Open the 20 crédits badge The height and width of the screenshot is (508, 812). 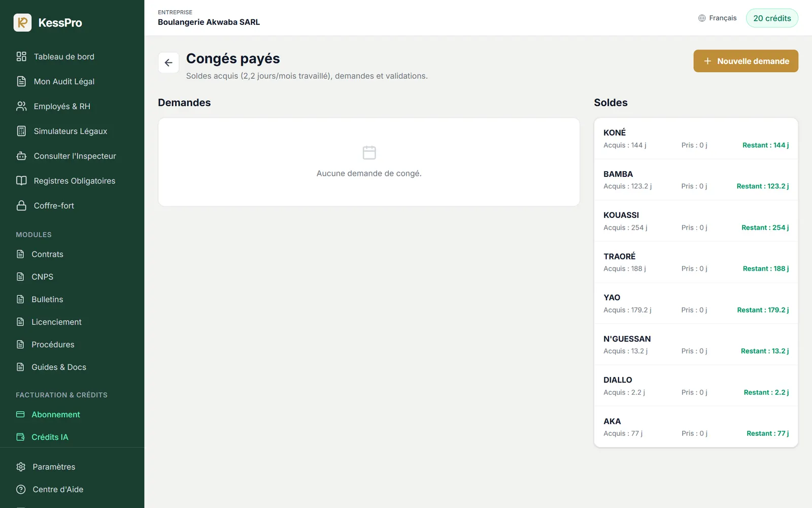(772, 18)
